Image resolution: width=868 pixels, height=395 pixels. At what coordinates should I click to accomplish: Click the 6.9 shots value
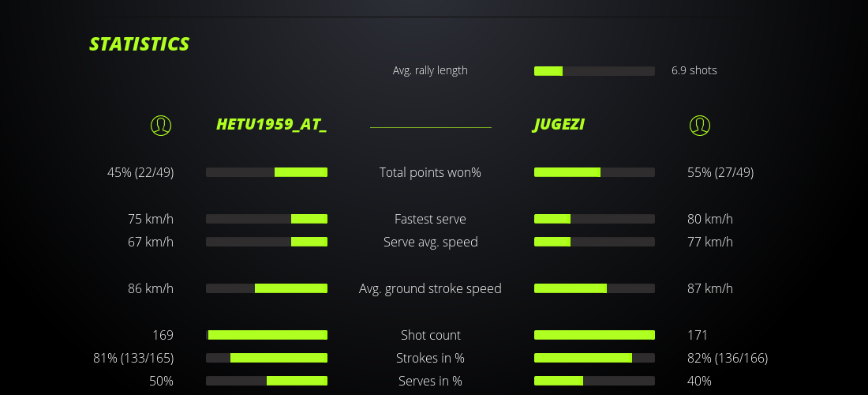694,70
